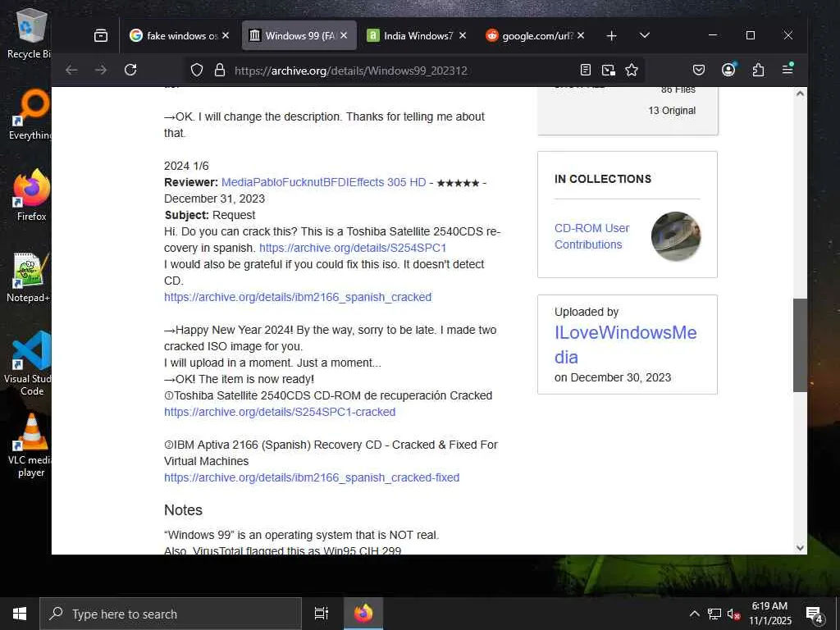The width and height of the screenshot is (840, 630).
Task: Close the 'Windows 99' tab
Action: (344, 35)
